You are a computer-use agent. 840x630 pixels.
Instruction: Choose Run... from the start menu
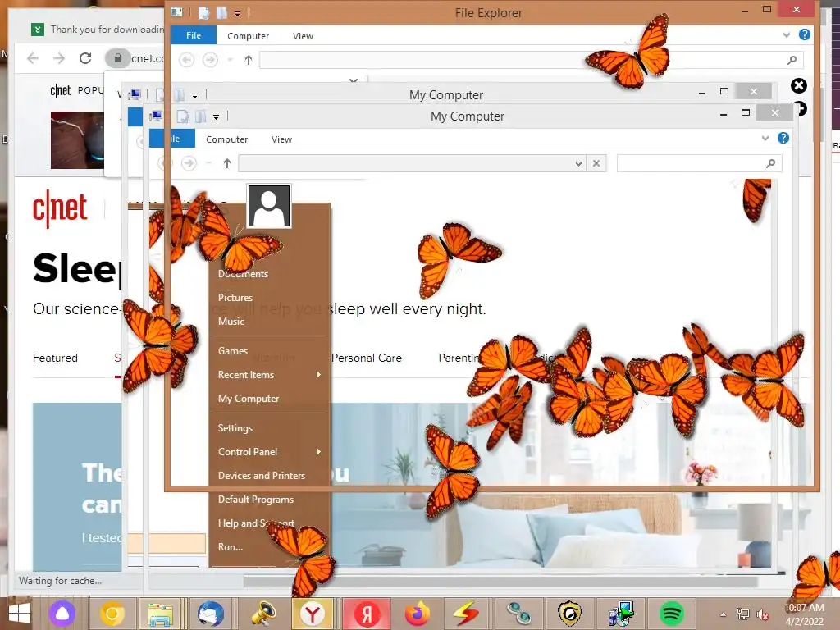(231, 547)
